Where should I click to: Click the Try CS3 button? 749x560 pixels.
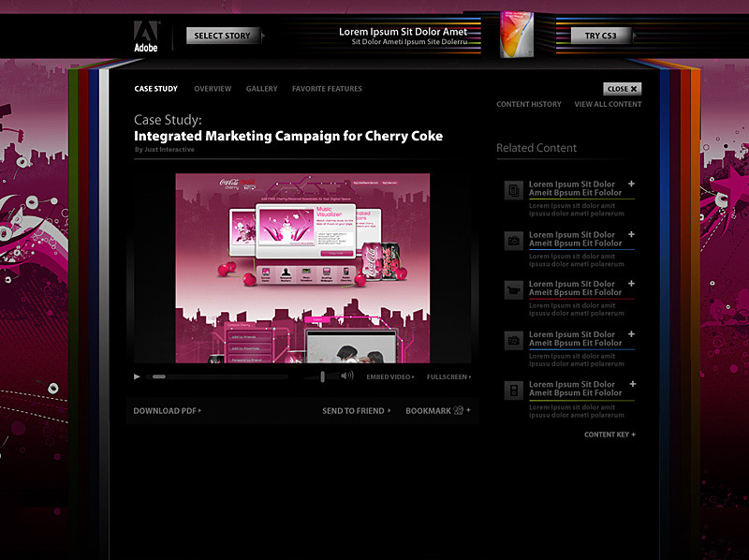601,36
